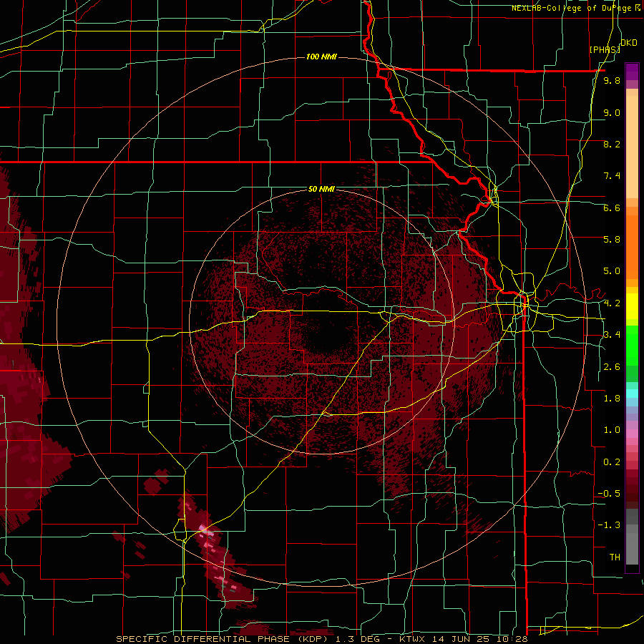Click the bright yellow segment of the color bar

pos(632,306)
